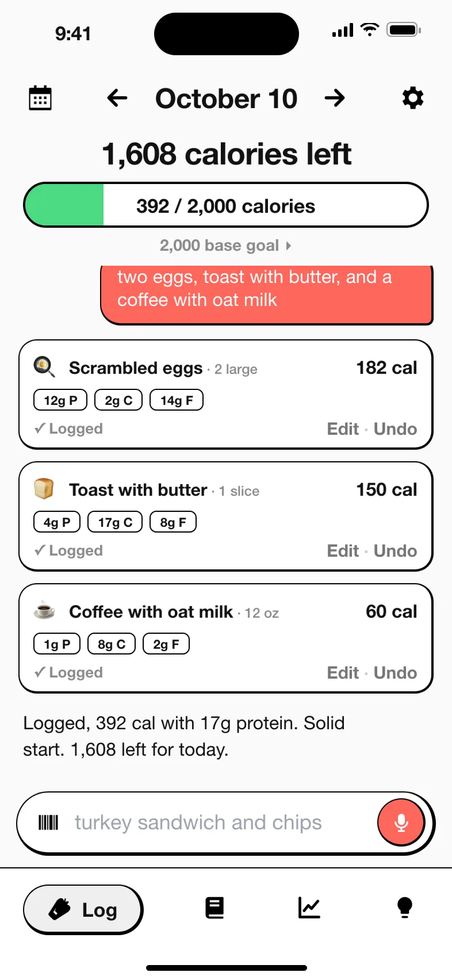Undo the Coffee with oat milk entry
The height and width of the screenshot is (980, 452).
(x=395, y=673)
